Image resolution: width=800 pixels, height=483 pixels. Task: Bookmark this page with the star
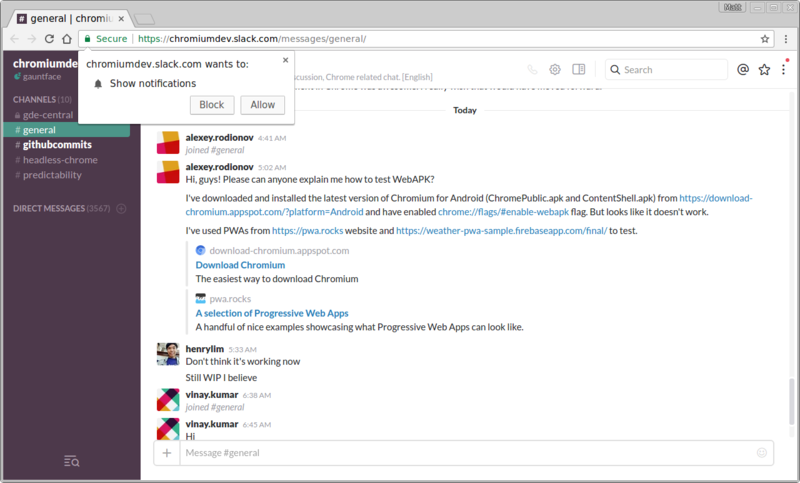click(765, 39)
